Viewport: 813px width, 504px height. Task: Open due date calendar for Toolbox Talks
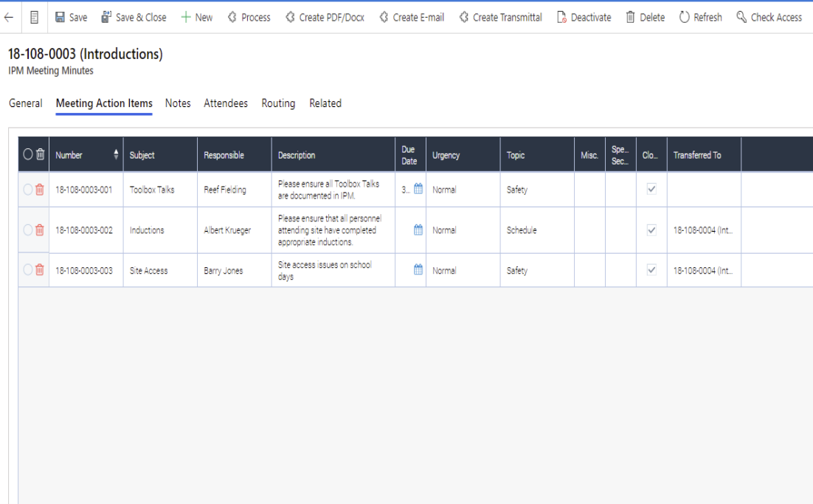coord(418,190)
